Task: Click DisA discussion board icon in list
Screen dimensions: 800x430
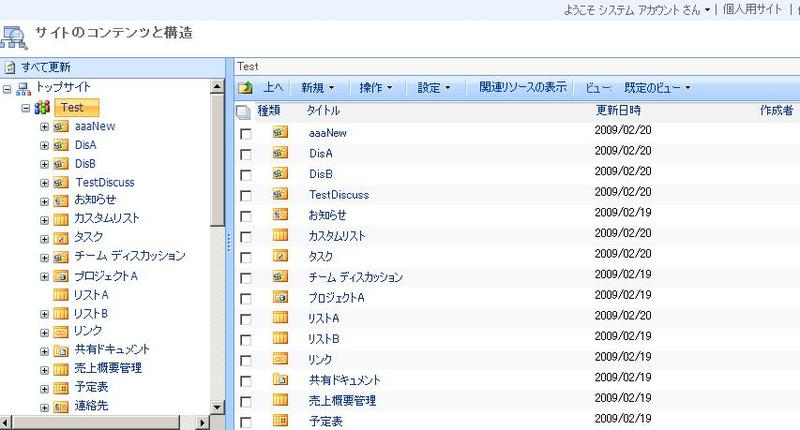Action: click(x=280, y=153)
